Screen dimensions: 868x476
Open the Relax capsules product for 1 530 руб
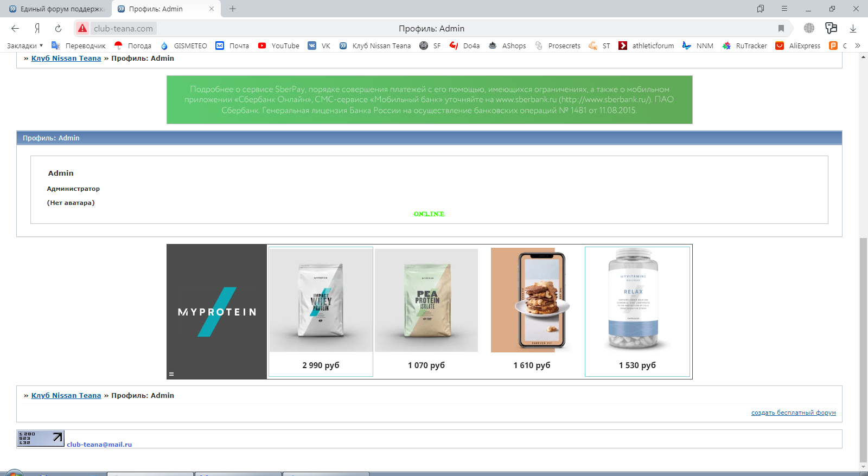click(637, 312)
